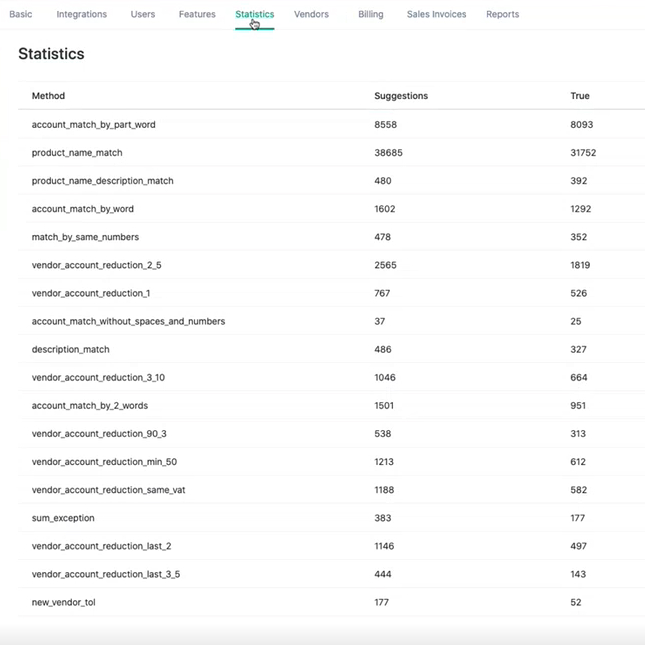Viewport: 645px width, 645px height.
Task: Click the True column header
Action: (x=580, y=96)
